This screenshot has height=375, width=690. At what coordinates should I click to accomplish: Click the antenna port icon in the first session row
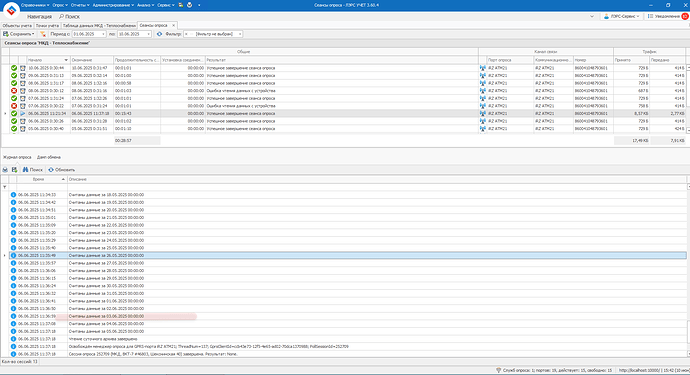483,68
